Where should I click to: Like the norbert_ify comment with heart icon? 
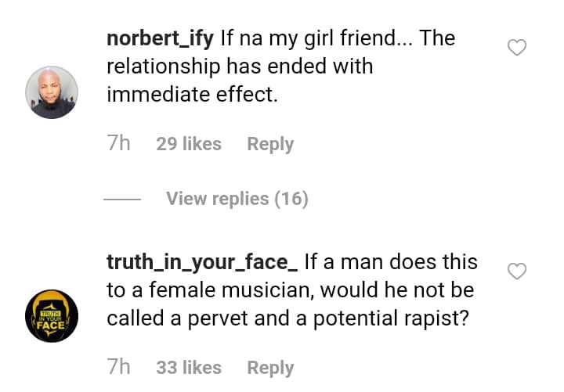[517, 48]
